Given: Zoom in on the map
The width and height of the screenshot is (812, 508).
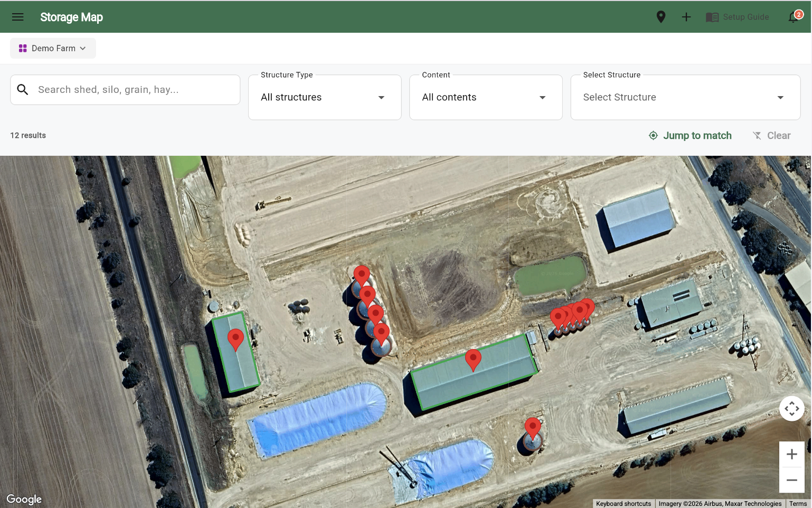Looking at the screenshot, I should click(x=792, y=454).
